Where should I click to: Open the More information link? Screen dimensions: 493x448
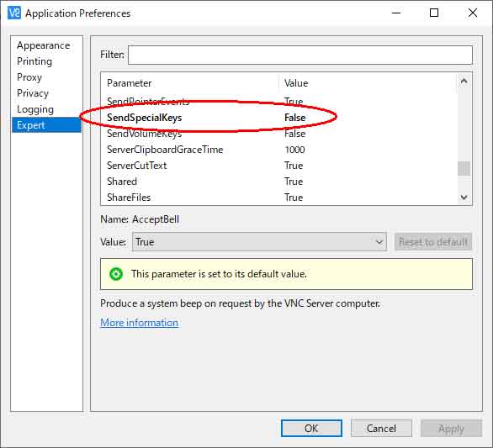pyautogui.click(x=140, y=323)
